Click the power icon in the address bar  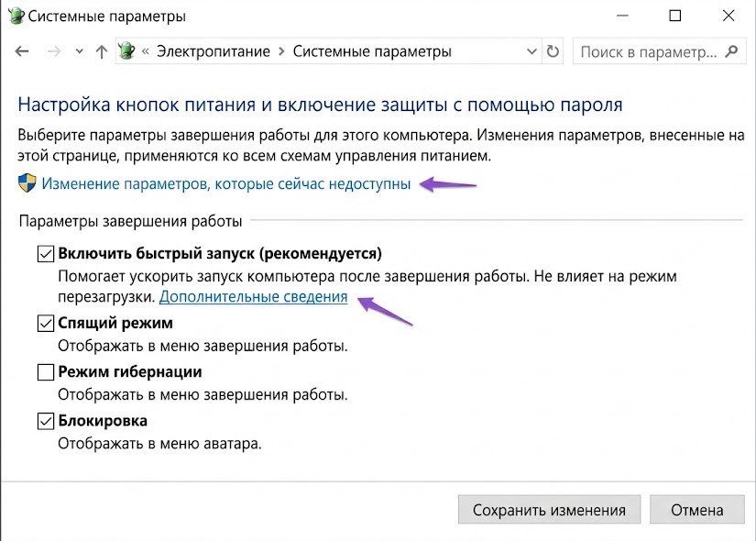(126, 51)
